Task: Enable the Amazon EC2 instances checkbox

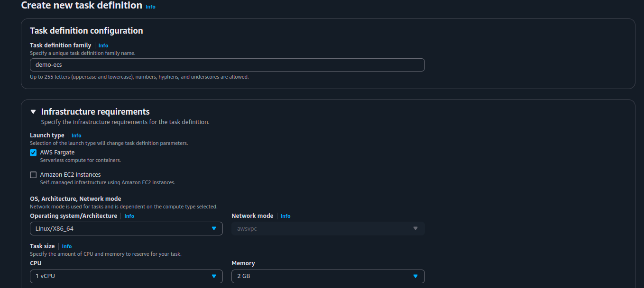Action: (33, 175)
